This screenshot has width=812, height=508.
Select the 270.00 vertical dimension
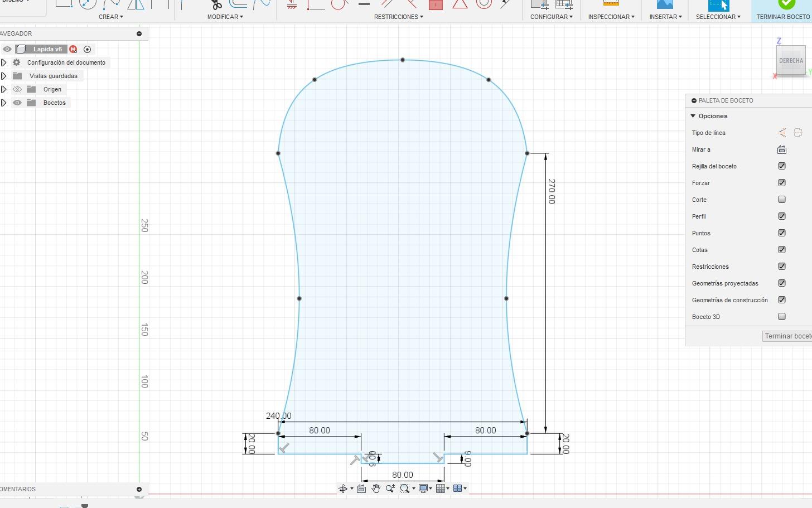(x=552, y=191)
